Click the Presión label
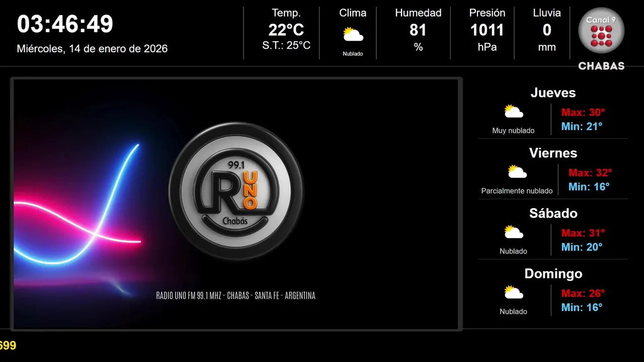 [x=487, y=13]
